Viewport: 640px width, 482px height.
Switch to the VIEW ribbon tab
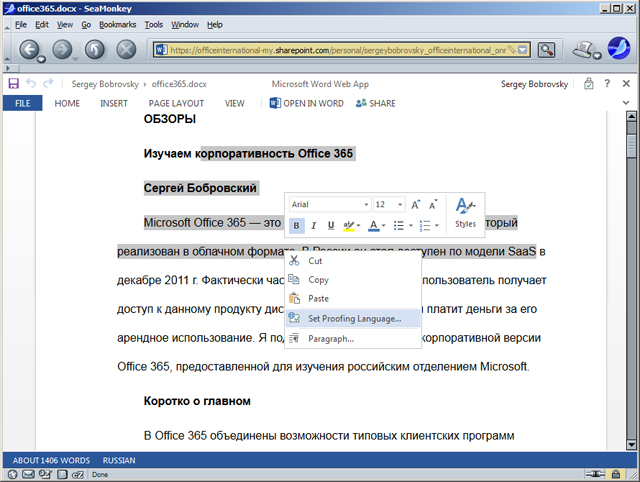pos(234,103)
